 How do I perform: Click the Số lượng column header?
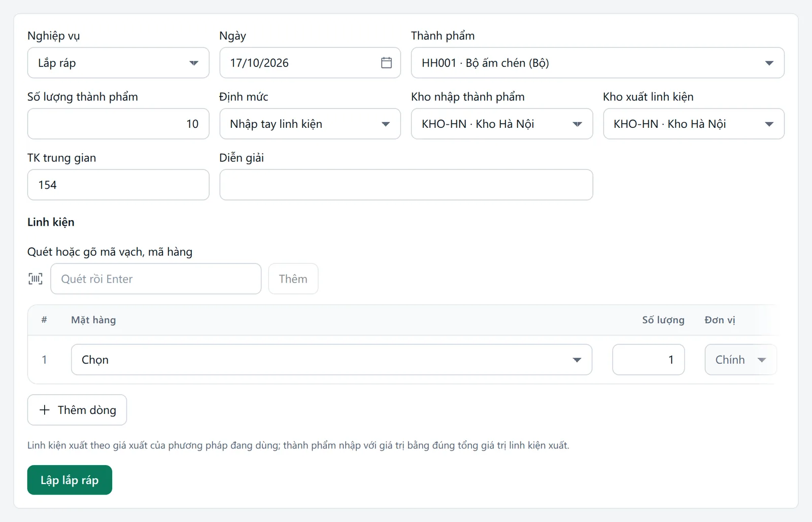[663, 320]
